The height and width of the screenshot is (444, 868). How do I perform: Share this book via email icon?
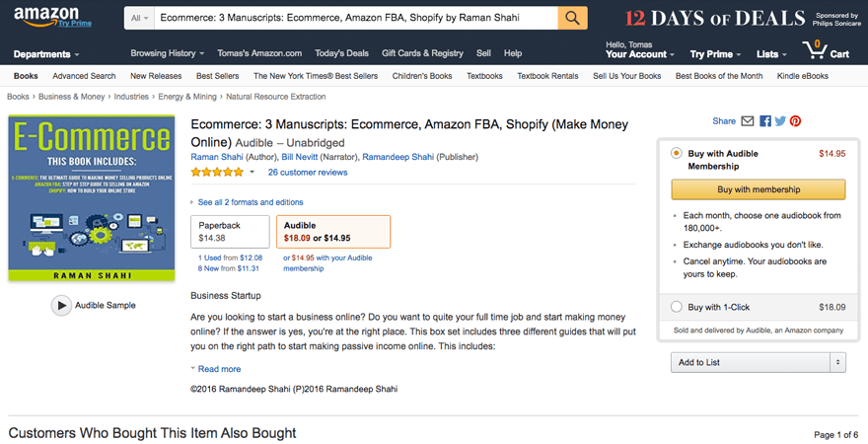click(748, 121)
